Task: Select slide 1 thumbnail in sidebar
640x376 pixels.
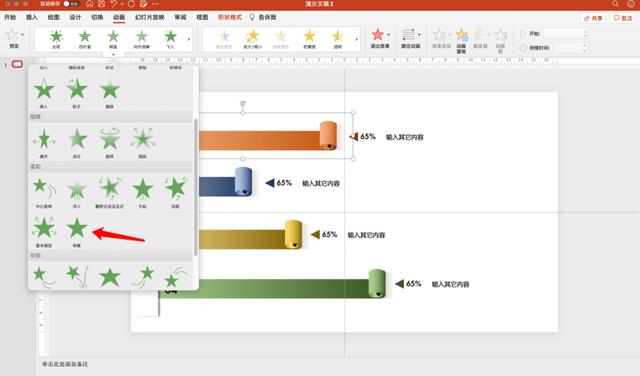Action: [17, 64]
